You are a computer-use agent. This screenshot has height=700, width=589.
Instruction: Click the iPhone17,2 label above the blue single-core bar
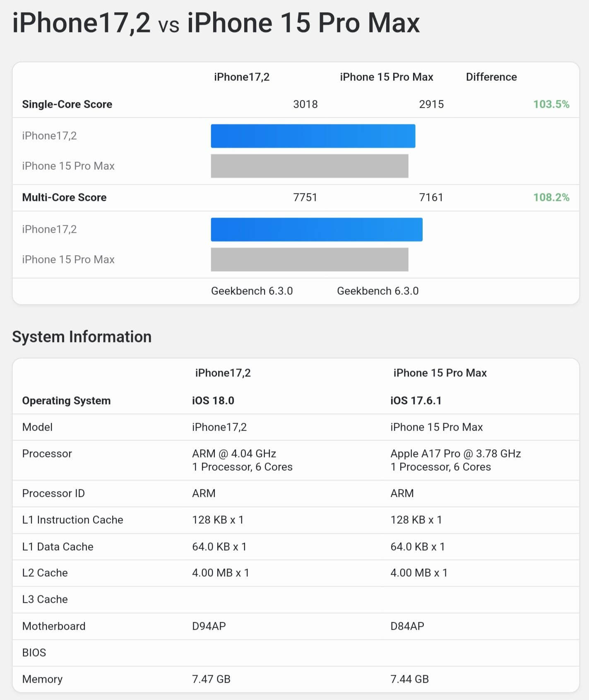pyautogui.click(x=49, y=136)
